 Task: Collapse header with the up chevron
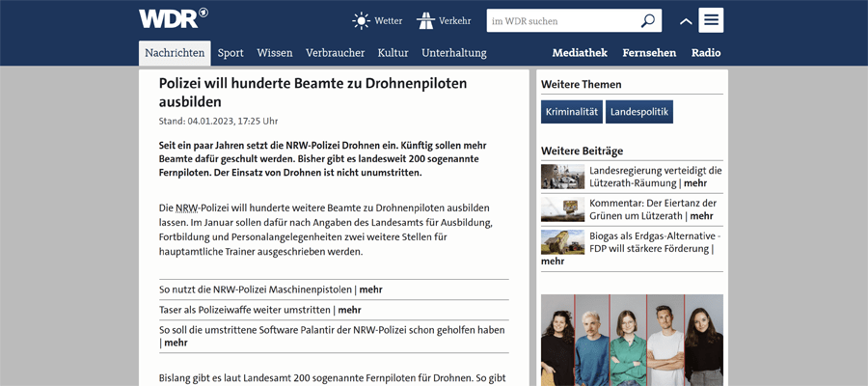[x=686, y=21]
